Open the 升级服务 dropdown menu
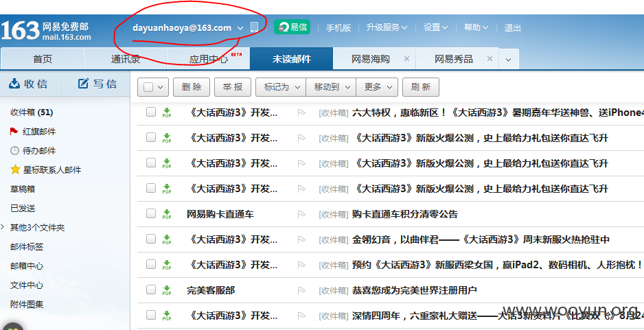Image resolution: width=644 pixels, height=330 pixels. [x=387, y=27]
